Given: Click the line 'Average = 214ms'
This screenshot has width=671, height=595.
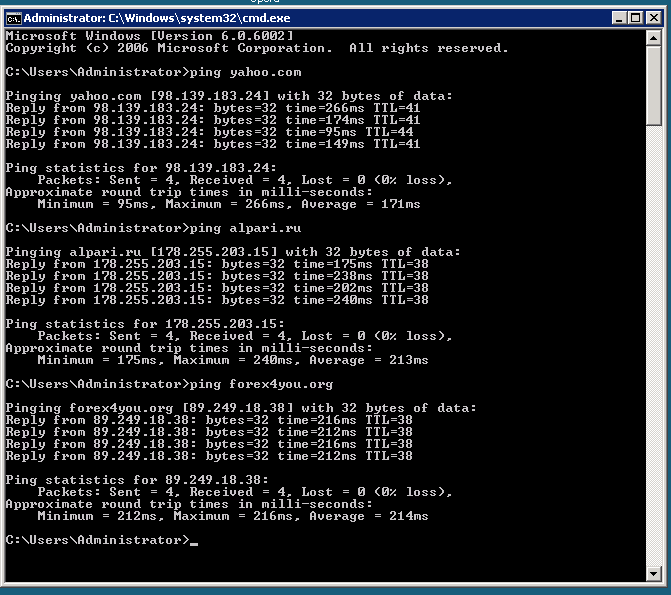Looking at the screenshot, I should [233, 515].
